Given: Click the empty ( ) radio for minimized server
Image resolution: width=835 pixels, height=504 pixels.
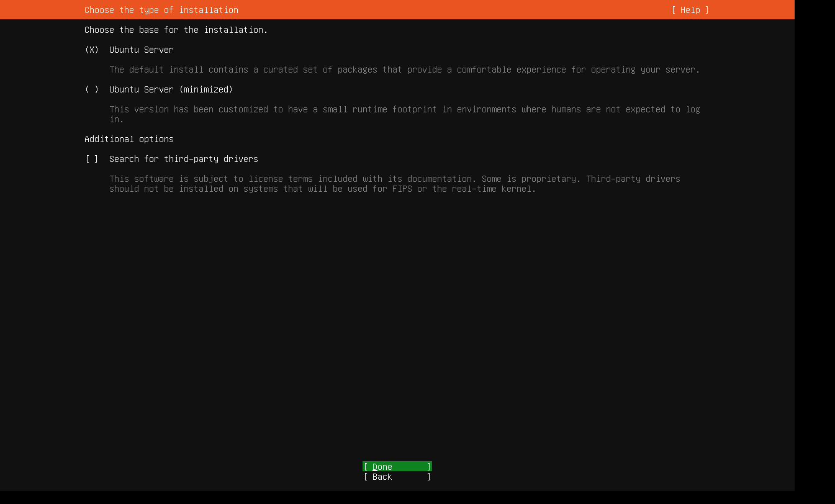Looking at the screenshot, I should pyautogui.click(x=91, y=89).
